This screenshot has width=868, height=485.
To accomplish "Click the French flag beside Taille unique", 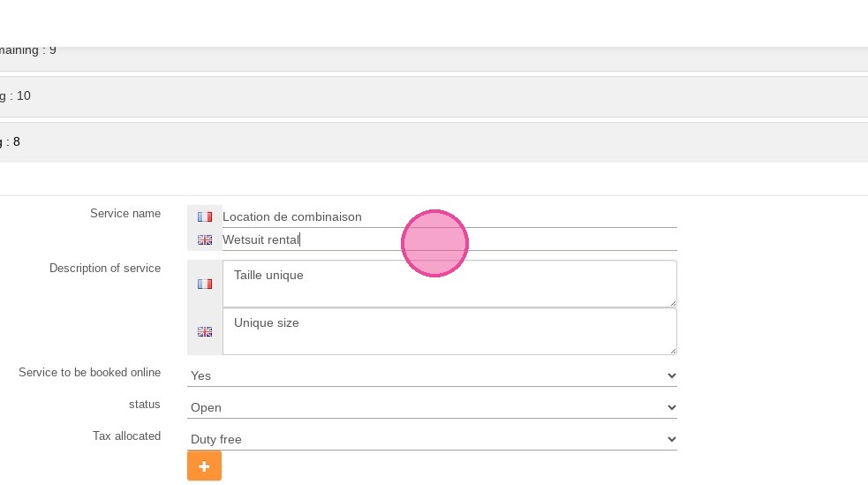I will [205, 284].
